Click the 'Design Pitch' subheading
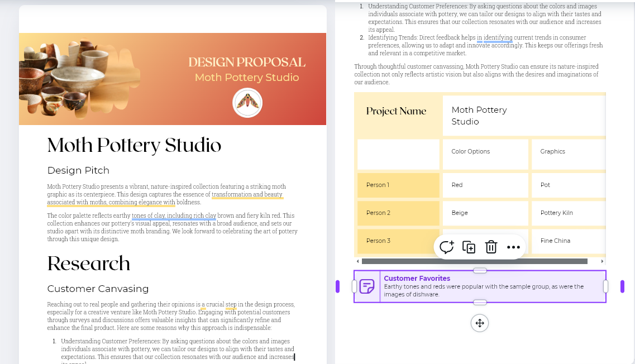This screenshot has height=364, width=635. 78,170
